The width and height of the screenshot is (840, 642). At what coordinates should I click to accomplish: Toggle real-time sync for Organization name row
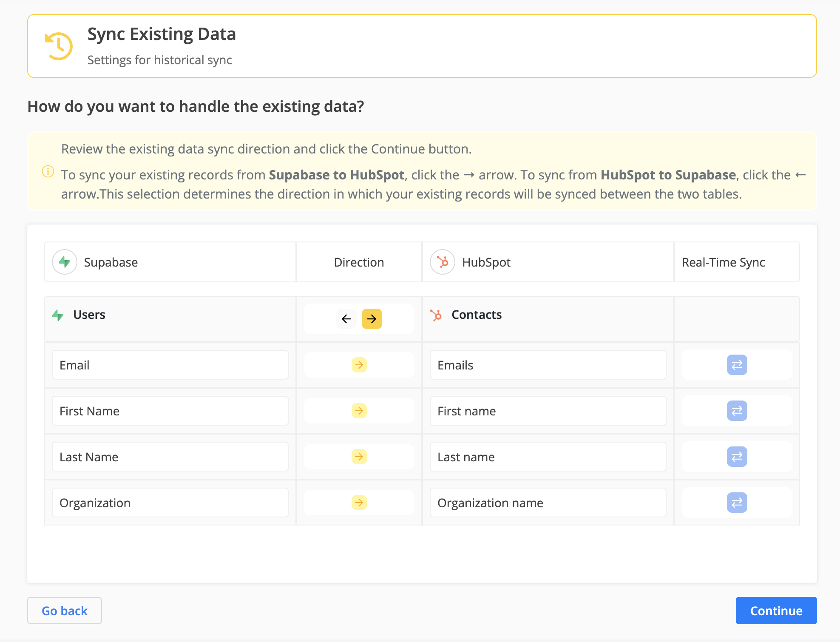737,503
